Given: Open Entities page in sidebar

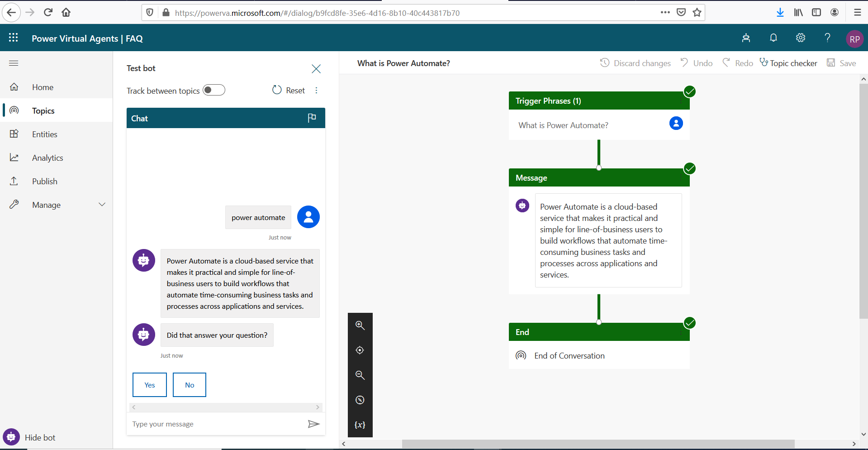Looking at the screenshot, I should pyautogui.click(x=57, y=134).
